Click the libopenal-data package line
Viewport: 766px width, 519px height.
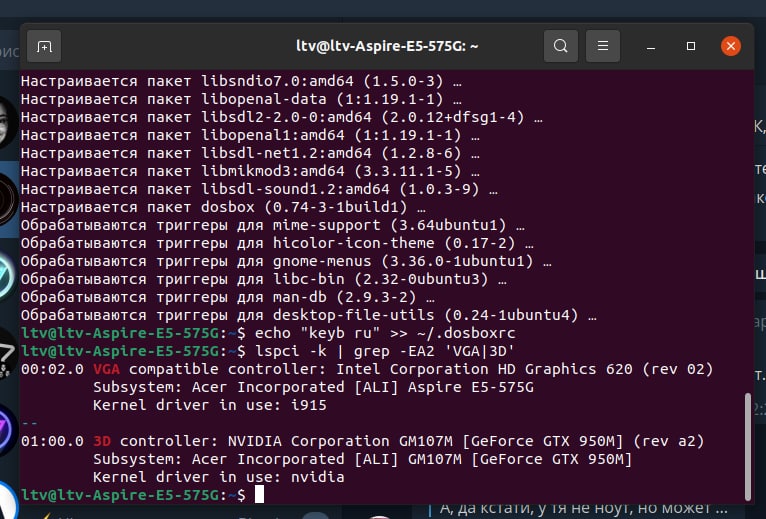[241, 99]
